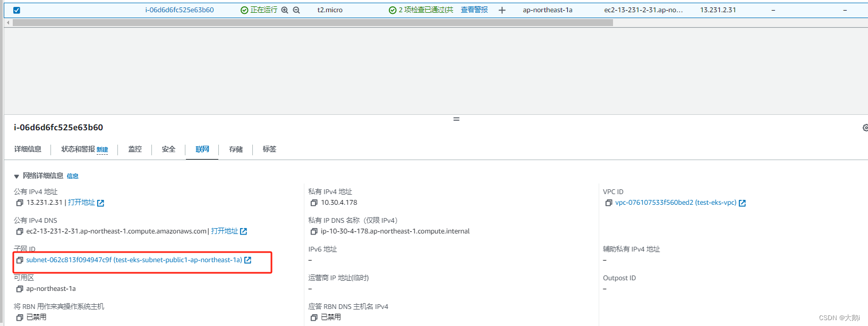The height and width of the screenshot is (326, 868).
Task: Click the 正在运行 status text
Action: pos(263,10)
